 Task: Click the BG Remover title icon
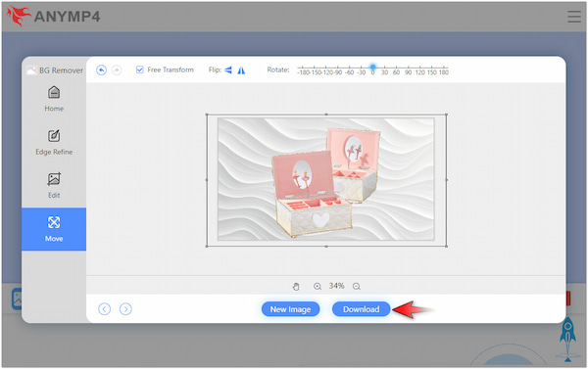31,70
